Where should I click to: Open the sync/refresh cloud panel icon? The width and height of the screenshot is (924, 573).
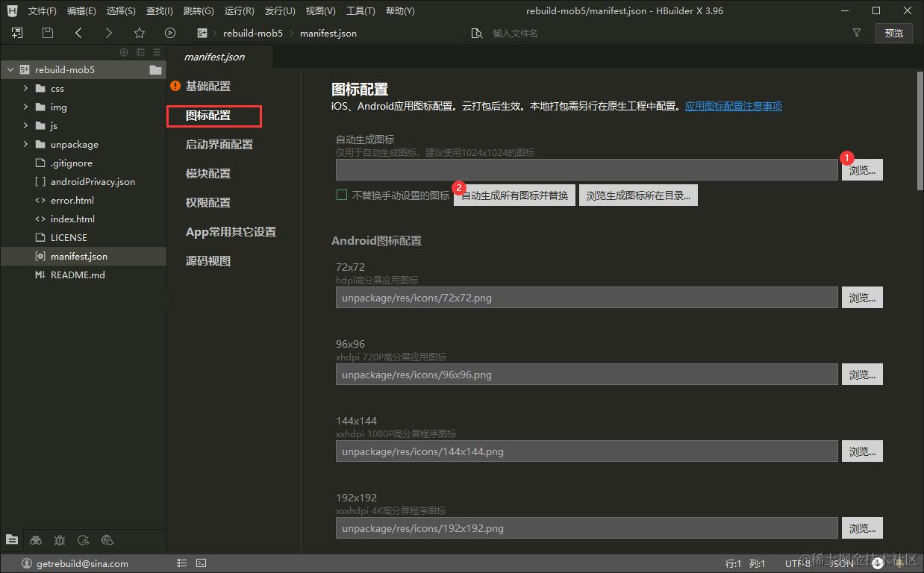pos(84,540)
